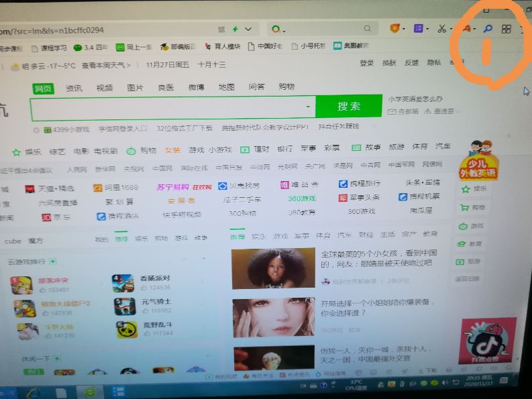Open the 课程学习 bookmark

coord(50,48)
